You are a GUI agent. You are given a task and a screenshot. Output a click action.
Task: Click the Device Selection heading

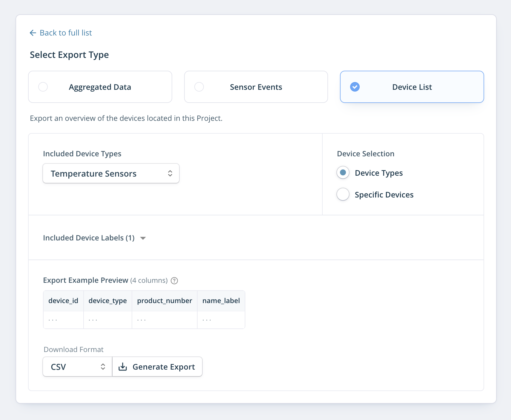tap(366, 154)
